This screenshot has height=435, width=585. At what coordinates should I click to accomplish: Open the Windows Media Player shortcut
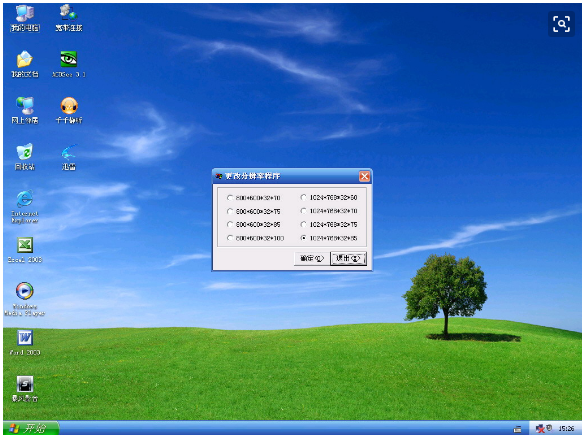coord(25,299)
